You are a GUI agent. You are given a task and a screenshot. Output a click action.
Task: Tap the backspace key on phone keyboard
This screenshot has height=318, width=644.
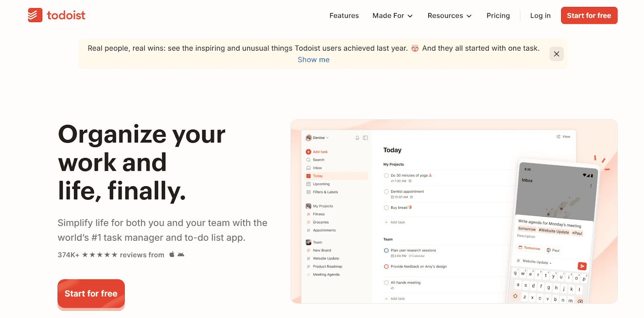point(580,301)
